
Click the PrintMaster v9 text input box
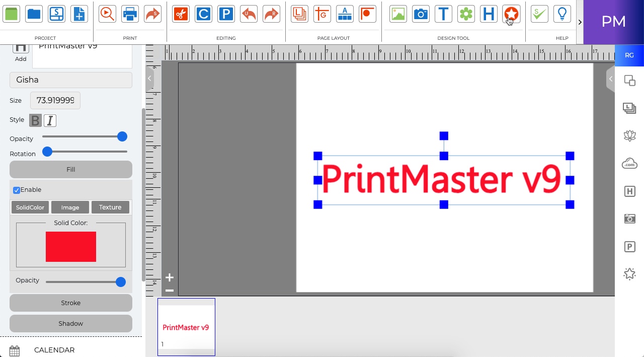(x=83, y=56)
